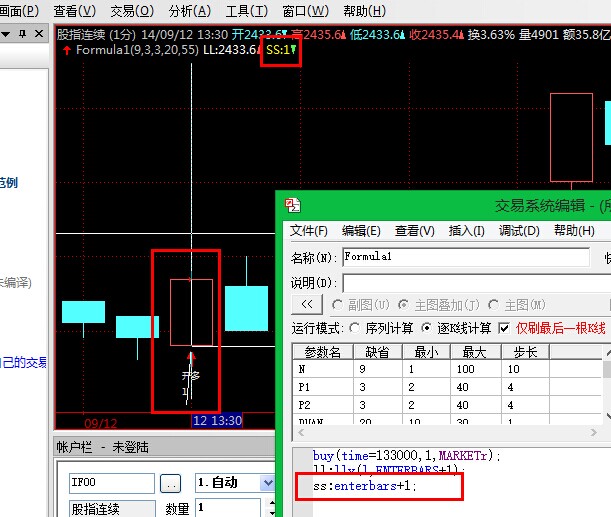The height and width of the screenshot is (517, 611).
Task: Click the max value 100 of parameter N
Action: [x=476, y=369]
